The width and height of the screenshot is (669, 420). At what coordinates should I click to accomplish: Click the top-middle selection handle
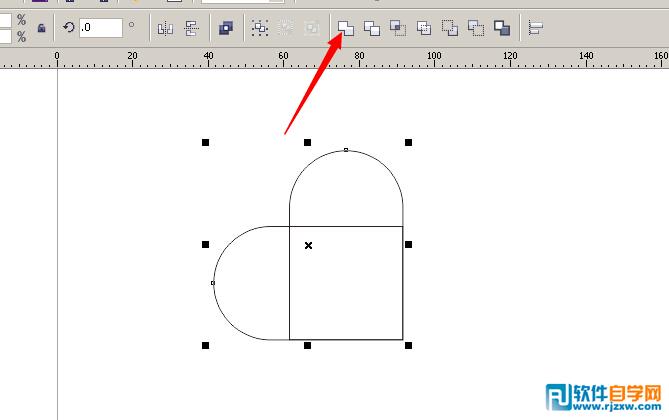point(307,143)
